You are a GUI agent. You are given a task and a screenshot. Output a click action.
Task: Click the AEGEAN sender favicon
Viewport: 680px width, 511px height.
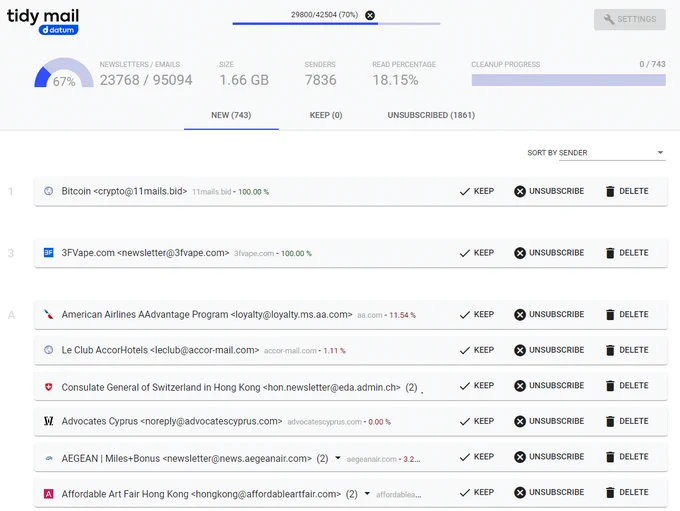click(49, 458)
